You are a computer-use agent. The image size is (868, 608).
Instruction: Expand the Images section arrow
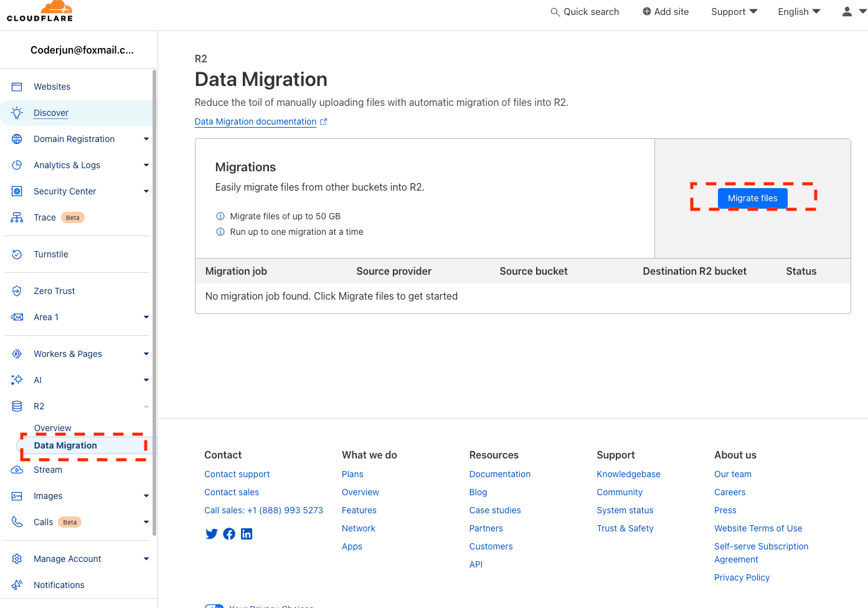click(146, 496)
